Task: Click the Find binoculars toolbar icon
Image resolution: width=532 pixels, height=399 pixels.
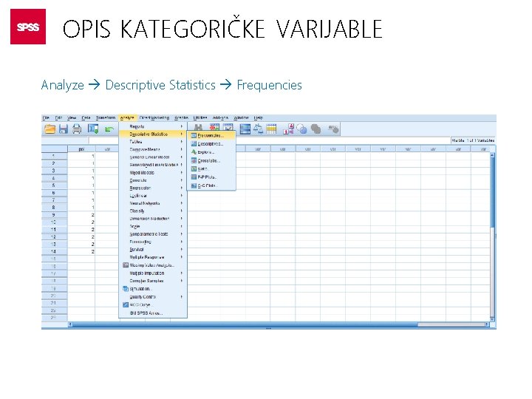Action: (198, 128)
